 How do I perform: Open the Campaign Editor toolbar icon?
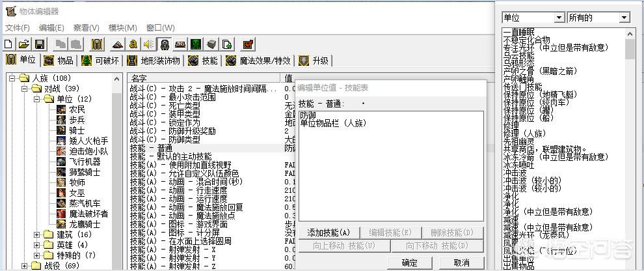[180, 44]
